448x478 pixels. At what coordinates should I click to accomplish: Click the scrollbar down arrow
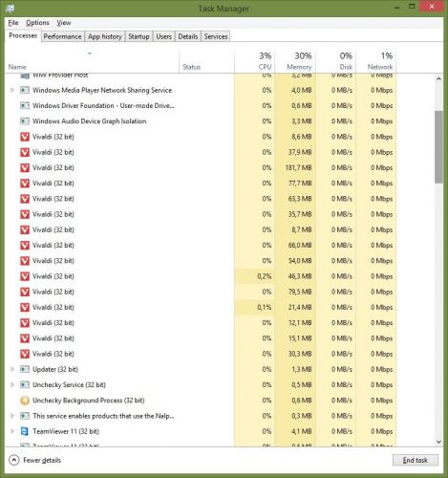pyautogui.click(x=438, y=442)
